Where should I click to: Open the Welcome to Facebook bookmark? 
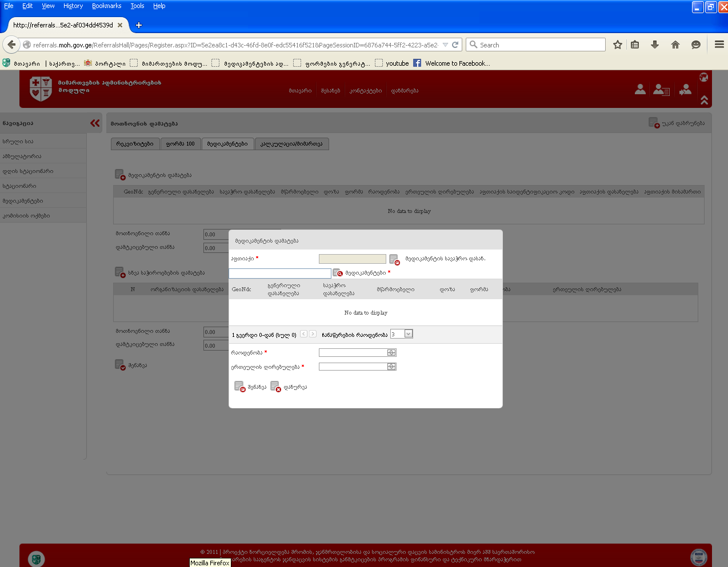[x=457, y=63]
